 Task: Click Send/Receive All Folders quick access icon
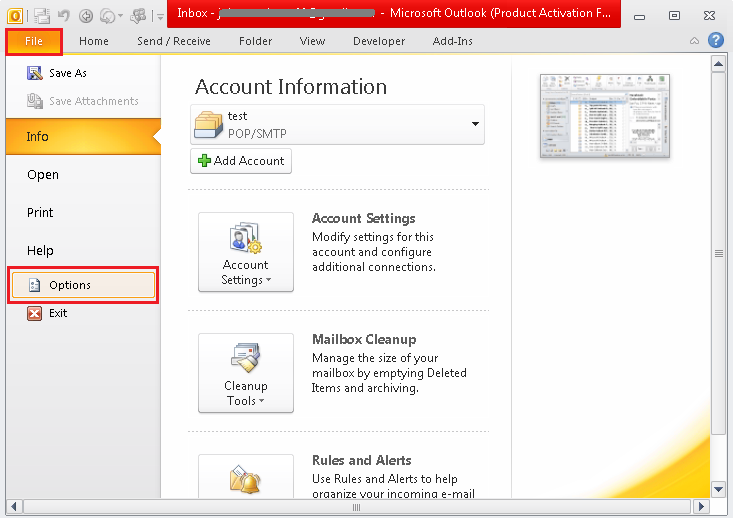click(x=42, y=16)
